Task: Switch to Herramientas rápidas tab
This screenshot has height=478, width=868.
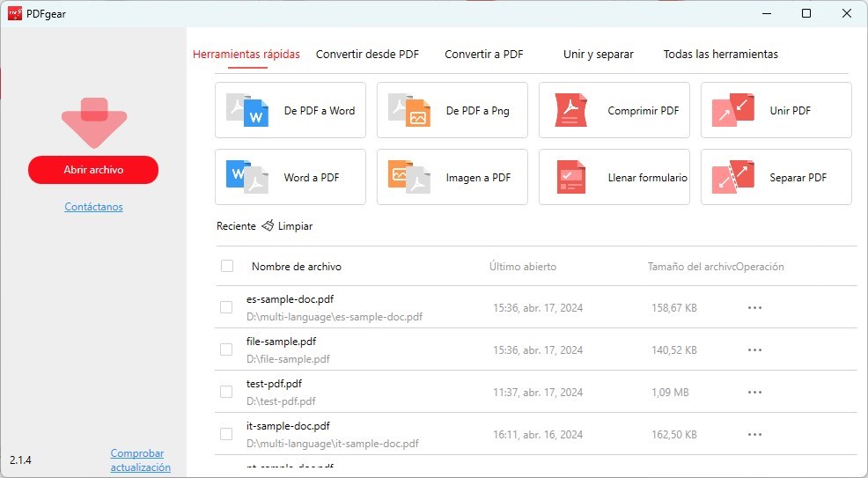Action: (246, 55)
